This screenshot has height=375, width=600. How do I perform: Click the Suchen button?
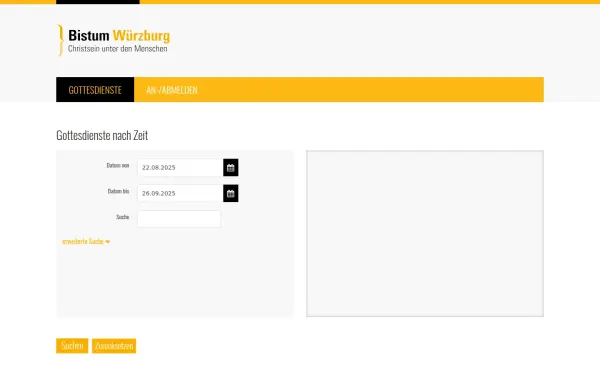[72, 346]
